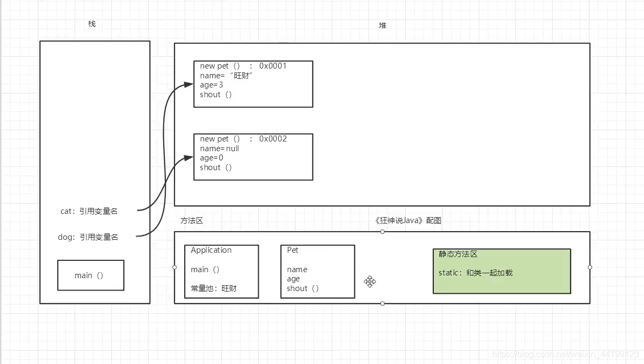
Task: Click left-side handle of method area box
Action: (175, 267)
